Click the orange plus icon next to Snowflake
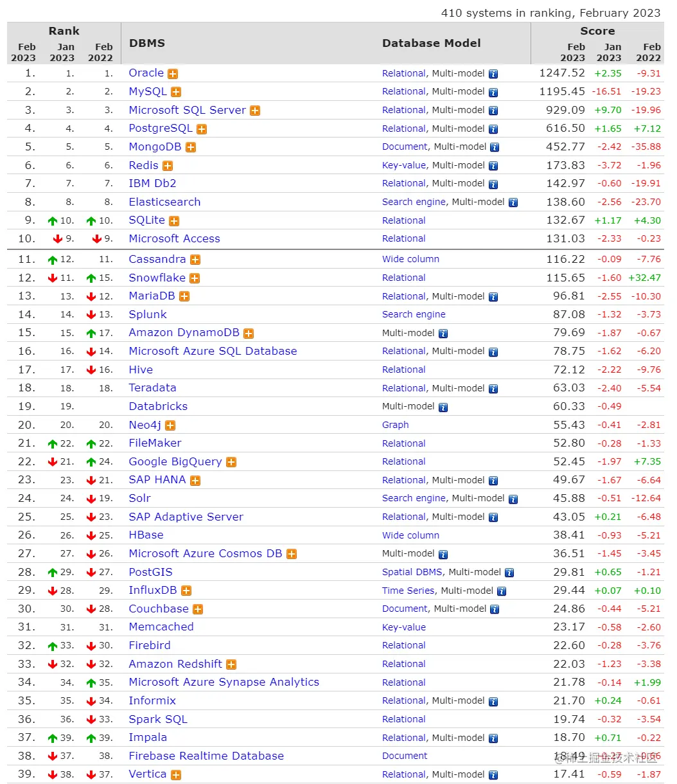The height and width of the screenshot is (784, 677). tap(195, 279)
